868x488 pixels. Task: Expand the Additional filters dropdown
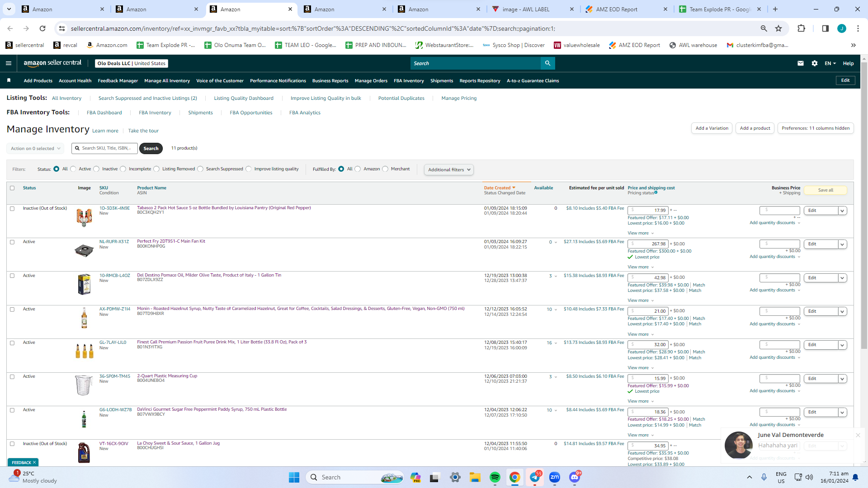(x=449, y=169)
